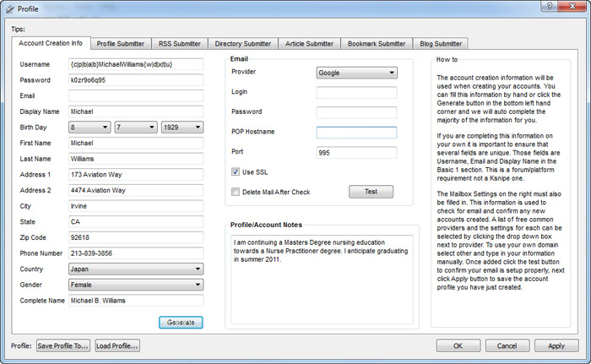Image resolution: width=591 pixels, height=364 pixels.
Task: Click the City field containing Irvine
Action: (x=136, y=206)
